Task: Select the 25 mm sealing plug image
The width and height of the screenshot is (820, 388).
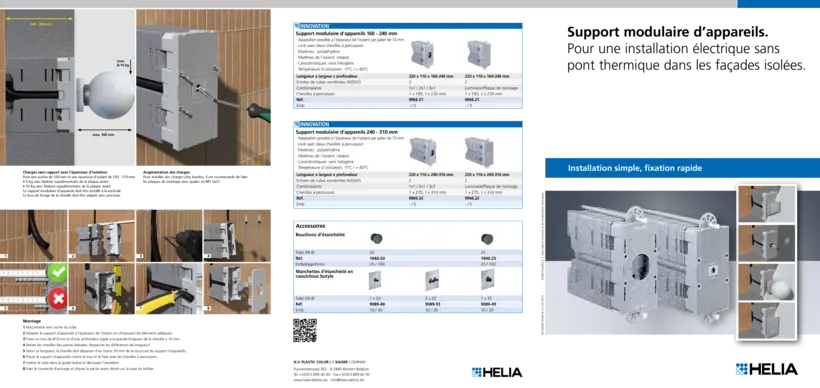Action: (x=486, y=239)
